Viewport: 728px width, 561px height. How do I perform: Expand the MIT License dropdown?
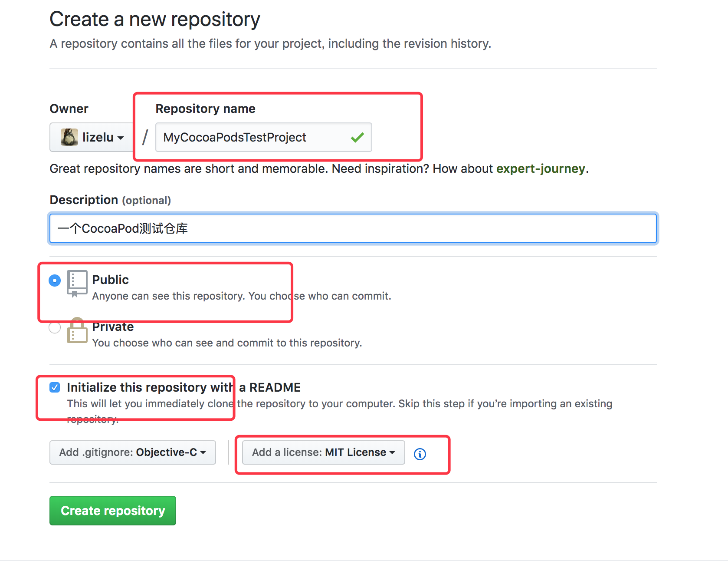coord(323,452)
